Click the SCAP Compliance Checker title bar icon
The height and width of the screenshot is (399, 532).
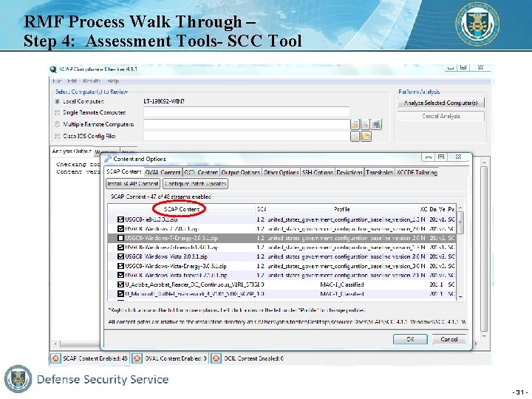tap(53, 69)
